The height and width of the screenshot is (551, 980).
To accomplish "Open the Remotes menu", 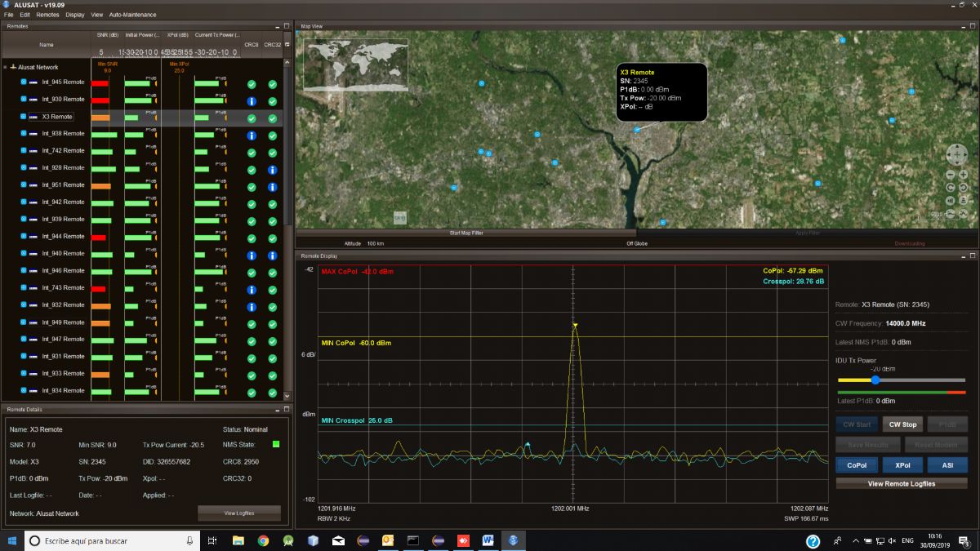I will (47, 15).
